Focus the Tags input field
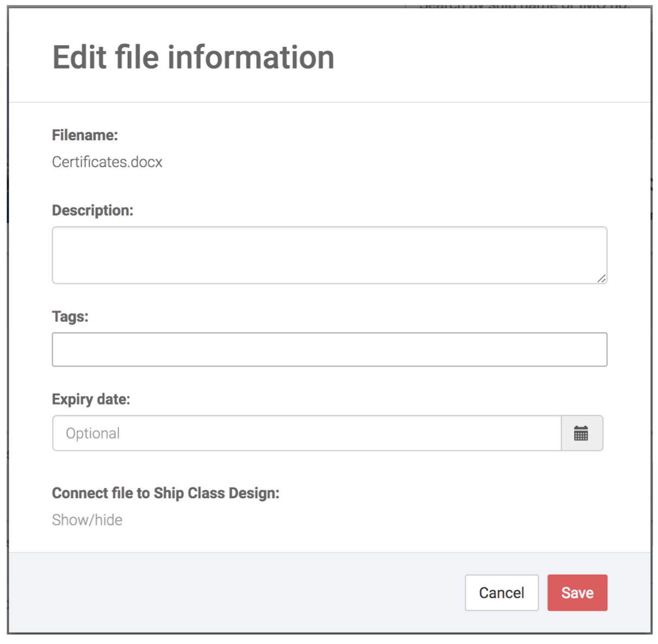 point(329,349)
